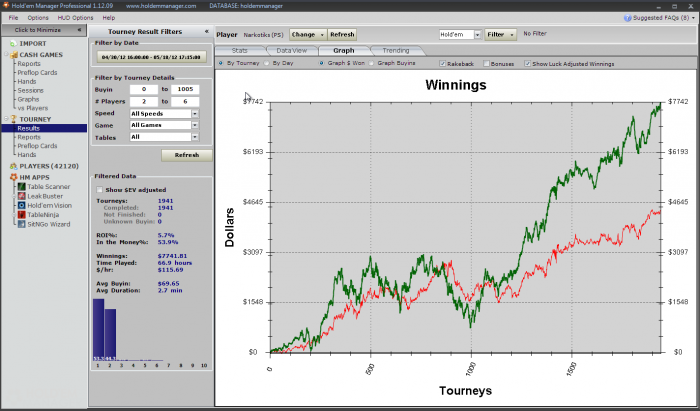Click Refresh button in filters panel
The width and height of the screenshot is (700, 411).
(187, 155)
